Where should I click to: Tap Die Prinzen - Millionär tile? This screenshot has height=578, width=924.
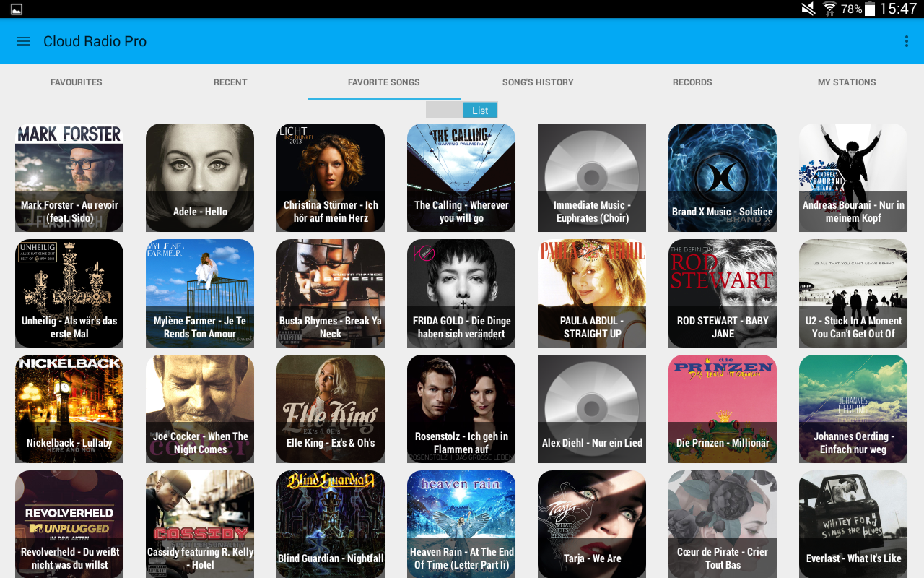(723, 409)
